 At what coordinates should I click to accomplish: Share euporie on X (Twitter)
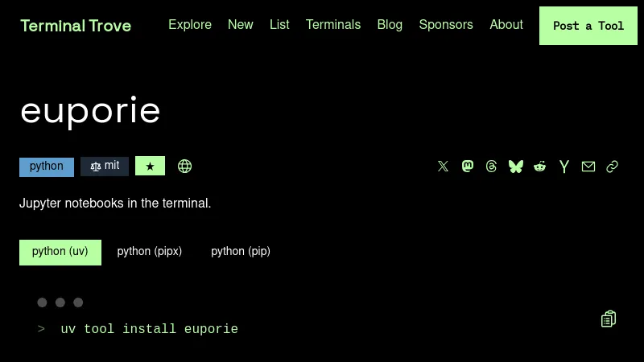click(443, 167)
